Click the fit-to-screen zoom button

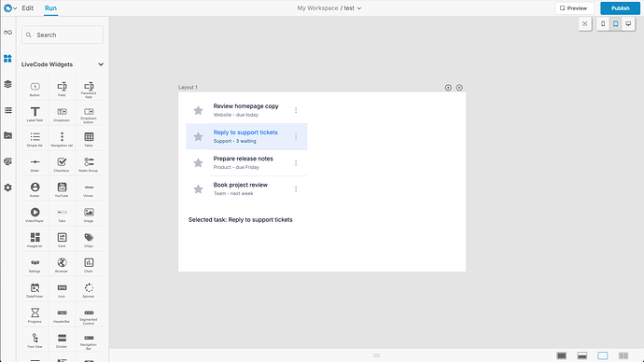click(585, 24)
